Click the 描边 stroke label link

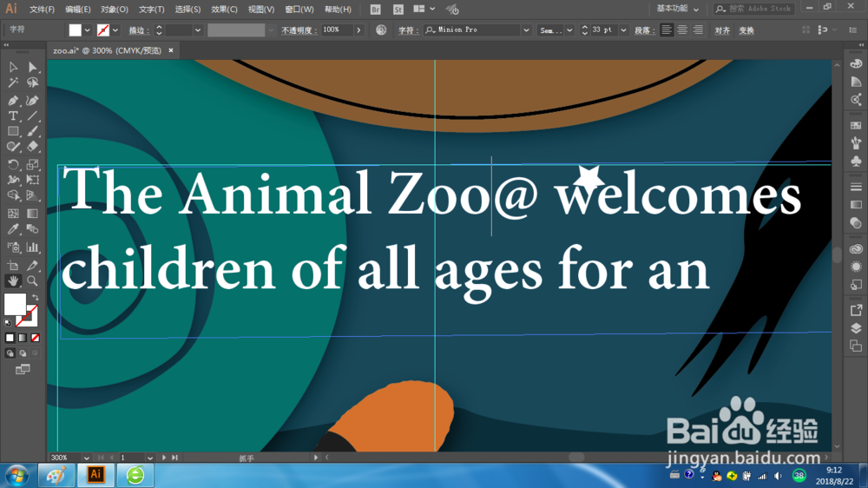(138, 30)
